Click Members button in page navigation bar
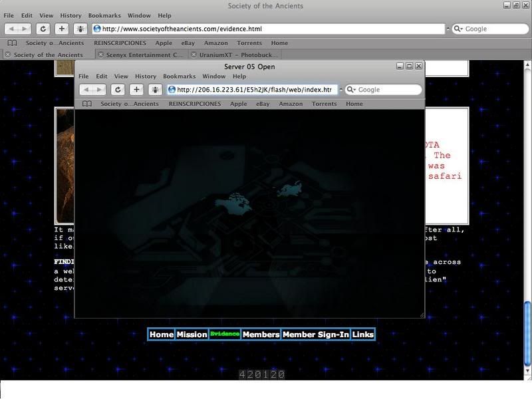 click(261, 334)
